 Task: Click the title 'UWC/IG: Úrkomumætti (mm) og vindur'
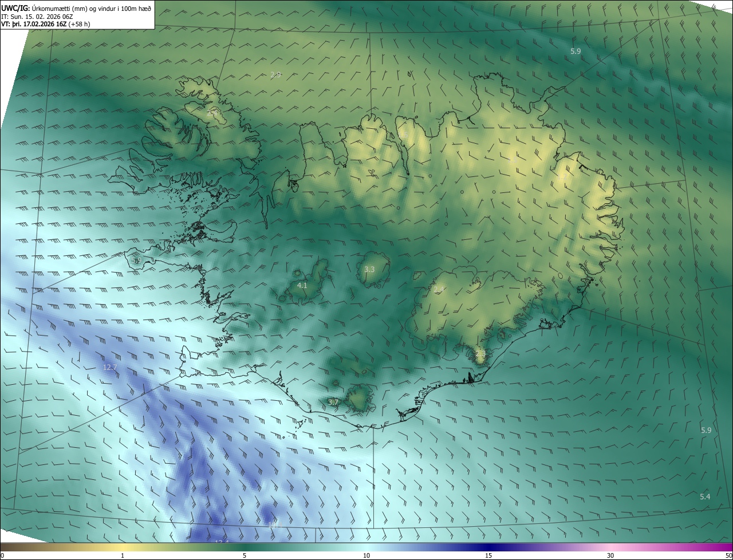click(x=59, y=7)
